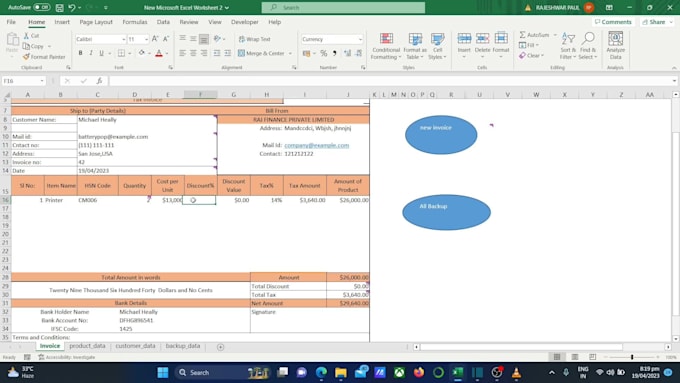Click the new invoice oval button

(x=441, y=135)
